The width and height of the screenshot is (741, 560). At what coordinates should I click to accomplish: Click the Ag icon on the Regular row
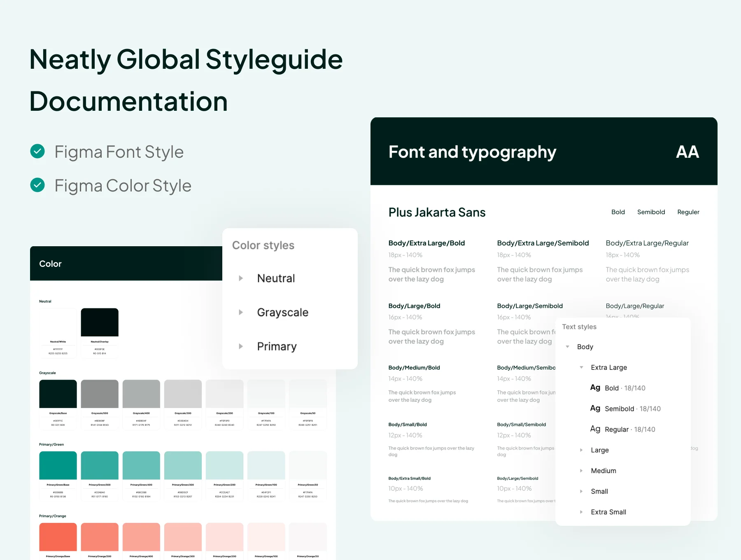coord(595,429)
